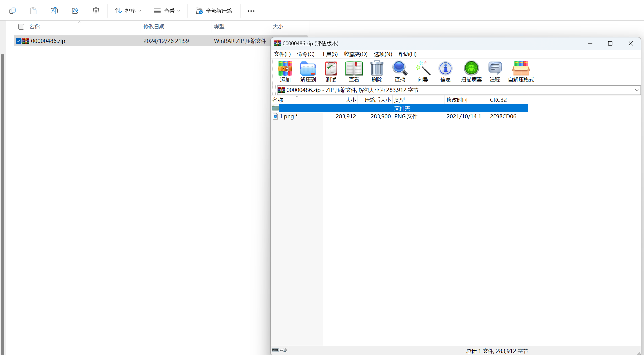Maximize the WinRAR window
This screenshot has height=355, width=644.
[x=610, y=43]
